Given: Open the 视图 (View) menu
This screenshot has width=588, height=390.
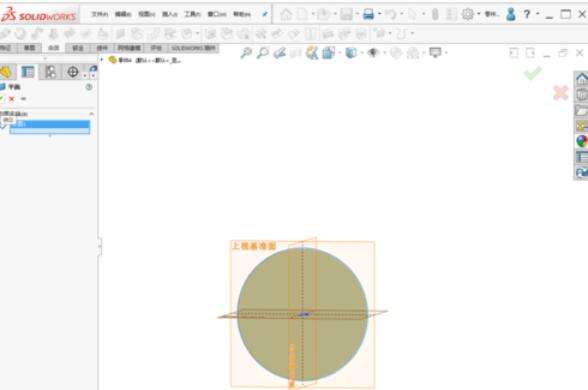Looking at the screenshot, I should [x=147, y=14].
